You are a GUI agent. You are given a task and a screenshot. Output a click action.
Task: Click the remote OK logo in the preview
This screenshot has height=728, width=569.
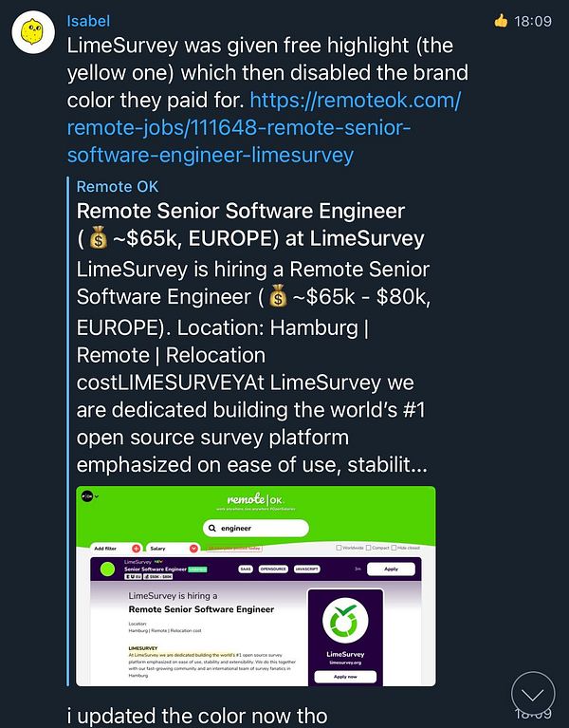click(256, 500)
